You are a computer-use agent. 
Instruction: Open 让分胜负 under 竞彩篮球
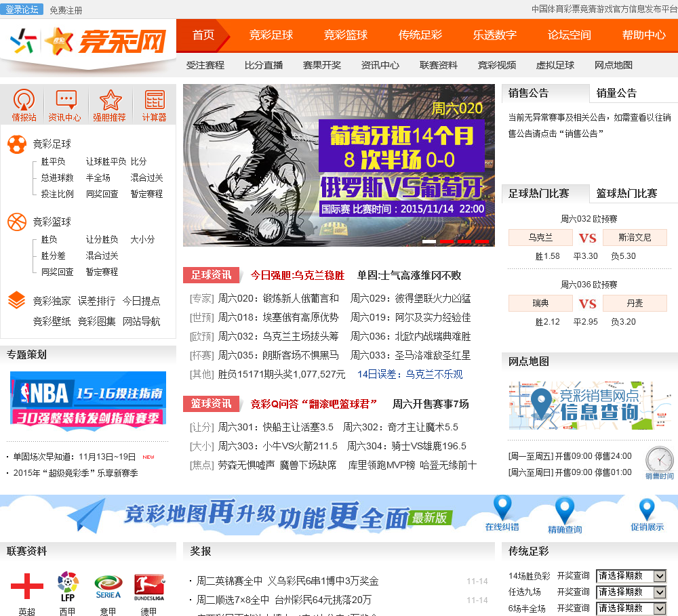[102, 239]
